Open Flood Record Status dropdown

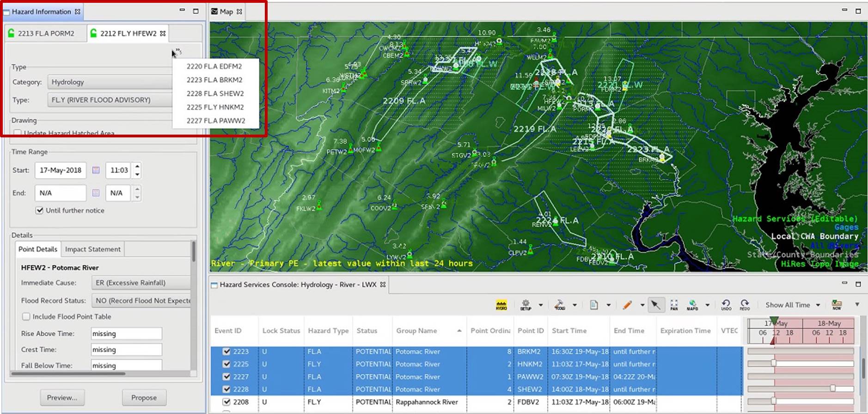[x=141, y=301]
